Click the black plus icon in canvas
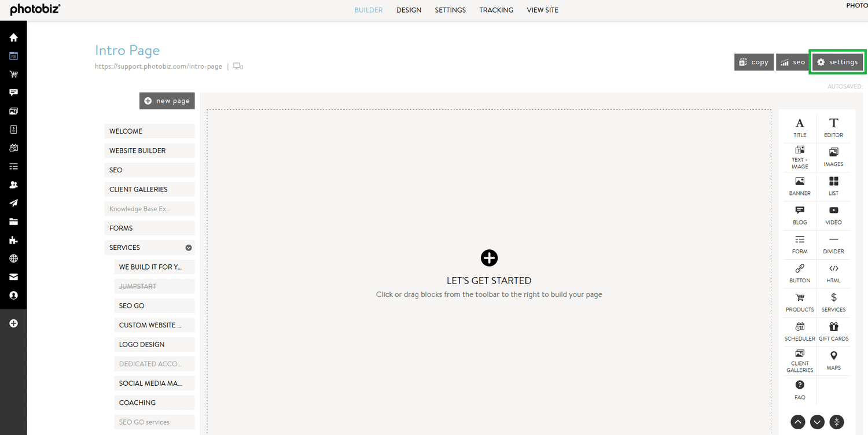The width and height of the screenshot is (868, 435). click(x=489, y=258)
